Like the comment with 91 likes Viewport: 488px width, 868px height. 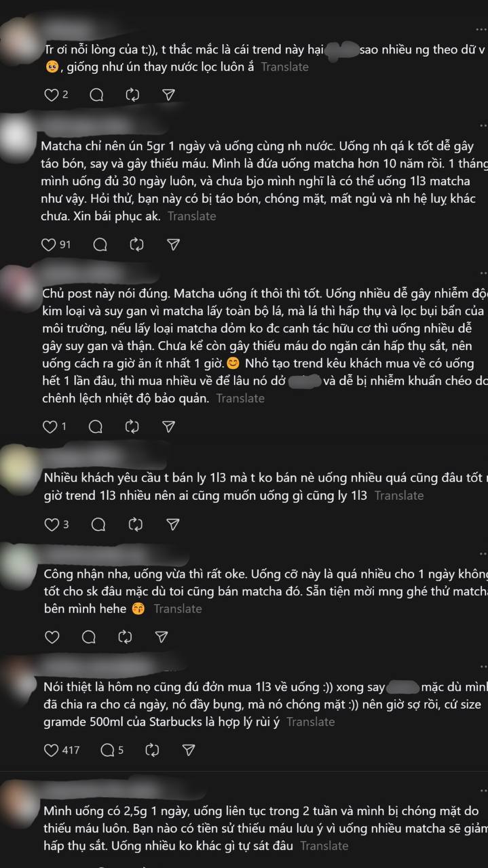[49, 244]
